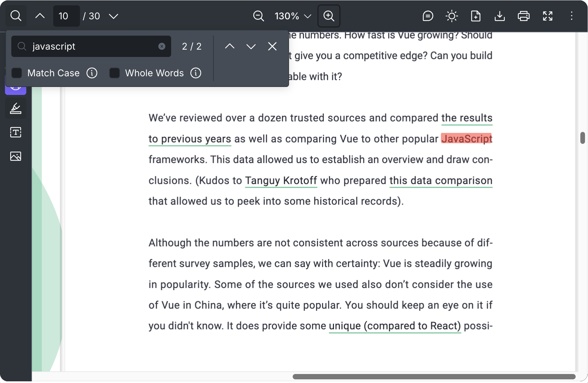Go to previous page with up chevron
Viewport: 588px width, 383px height.
pyautogui.click(x=40, y=16)
